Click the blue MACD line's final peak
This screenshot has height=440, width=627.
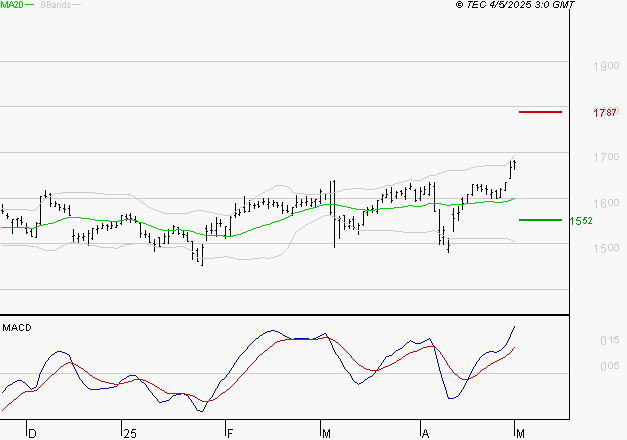(515, 326)
